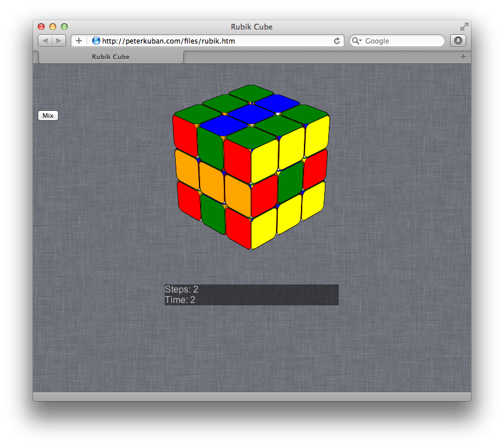504x447 pixels.
Task: Click the blue center tile on top face
Action: [251, 114]
